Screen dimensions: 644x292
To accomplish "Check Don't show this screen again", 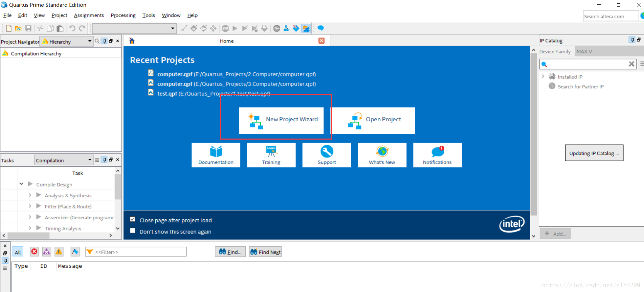I will (133, 231).
